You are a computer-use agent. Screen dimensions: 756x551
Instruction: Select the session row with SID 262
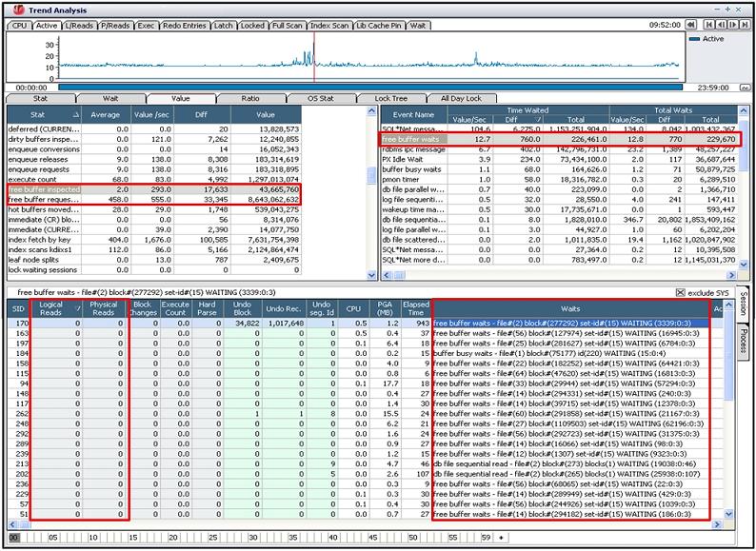click(x=366, y=414)
